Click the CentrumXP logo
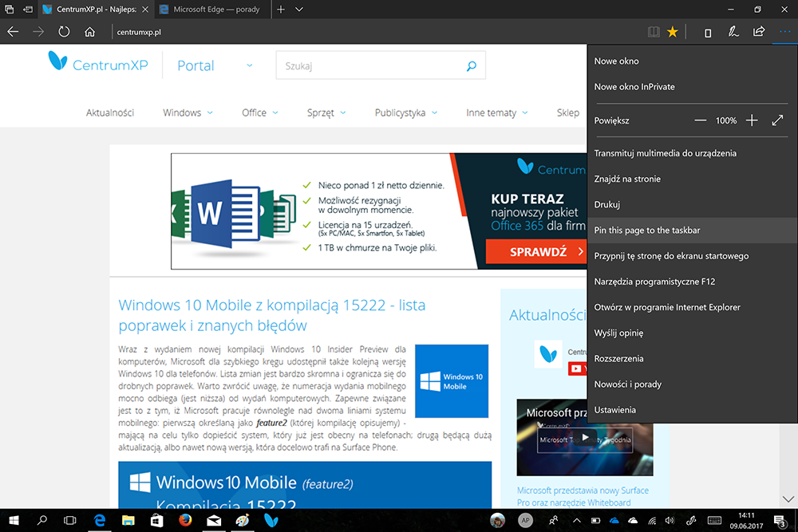798x532 pixels. (97, 62)
